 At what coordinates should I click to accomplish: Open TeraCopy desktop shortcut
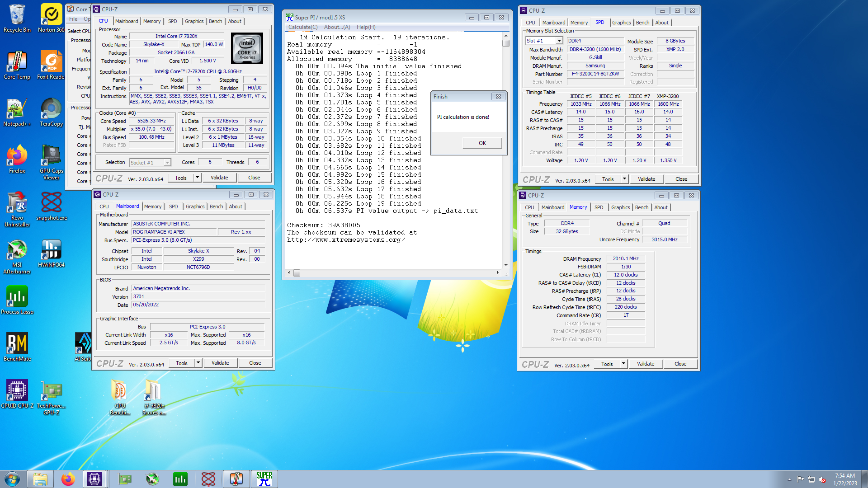click(x=51, y=112)
